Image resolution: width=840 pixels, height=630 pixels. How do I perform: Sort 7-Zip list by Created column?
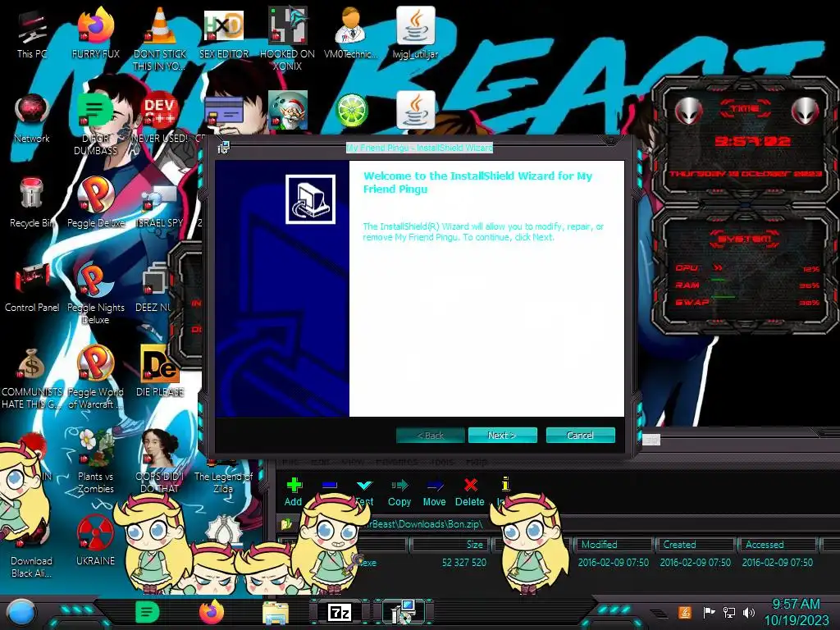pos(696,545)
